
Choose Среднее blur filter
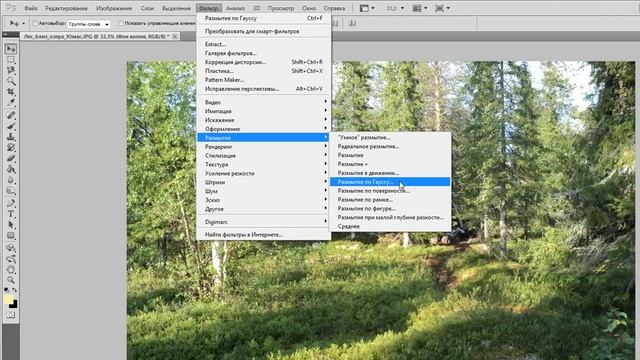pos(390,226)
